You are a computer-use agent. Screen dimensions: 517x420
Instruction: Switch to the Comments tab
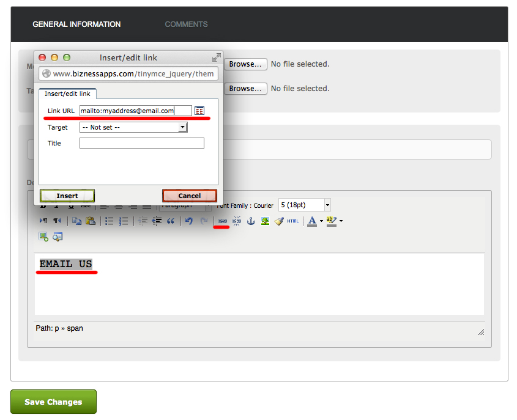pyautogui.click(x=186, y=24)
